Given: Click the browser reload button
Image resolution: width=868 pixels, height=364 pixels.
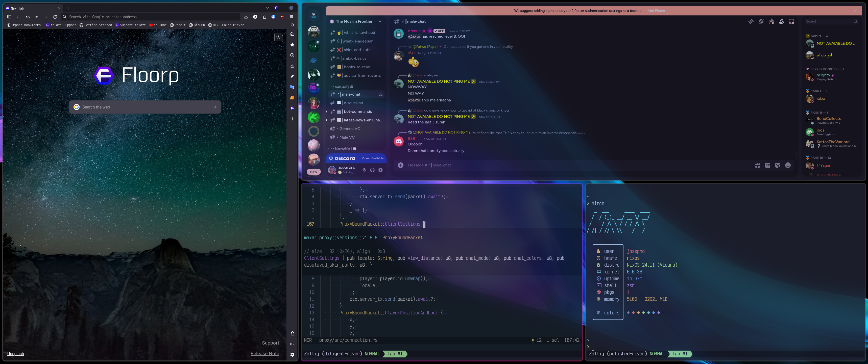Looking at the screenshot, I should point(55,17).
